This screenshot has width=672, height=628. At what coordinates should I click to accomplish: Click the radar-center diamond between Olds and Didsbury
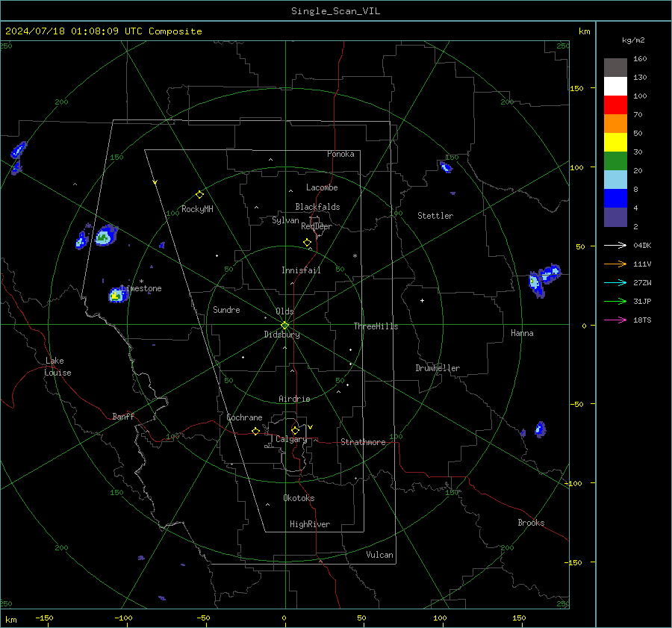point(284,325)
